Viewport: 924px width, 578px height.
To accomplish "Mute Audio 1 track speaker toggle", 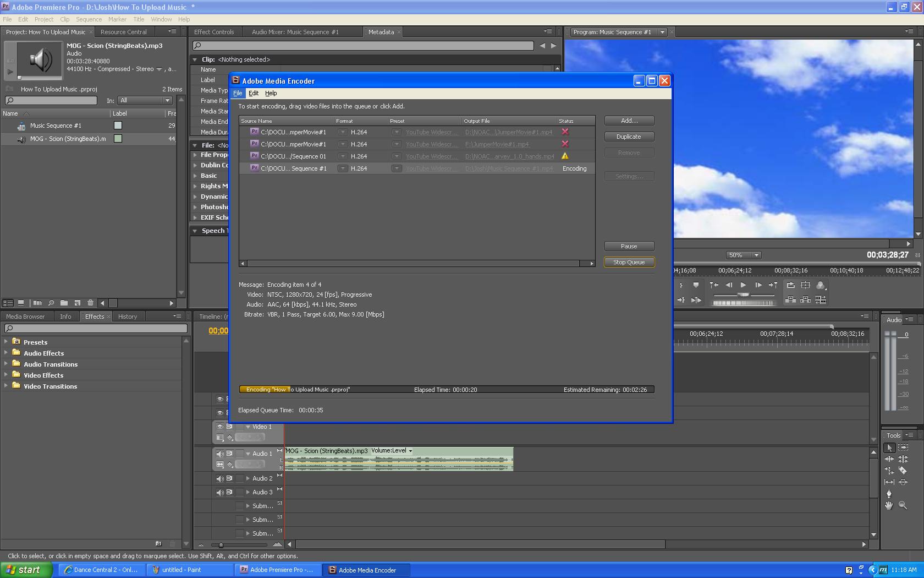I will tap(219, 454).
